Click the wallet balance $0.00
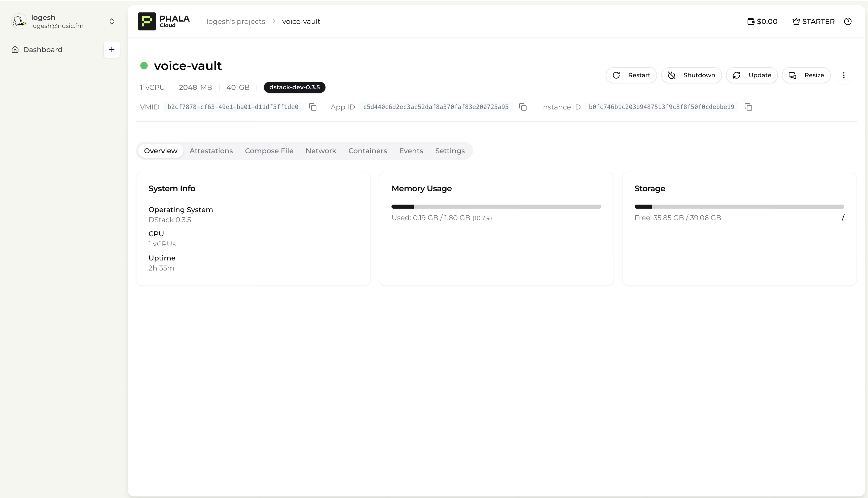This screenshot has width=868, height=498. [762, 22]
